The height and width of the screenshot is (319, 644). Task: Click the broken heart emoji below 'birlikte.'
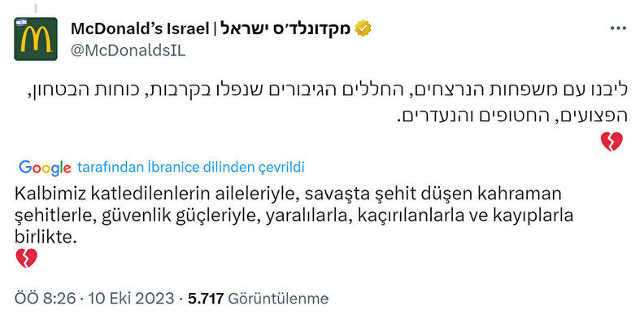(27, 258)
